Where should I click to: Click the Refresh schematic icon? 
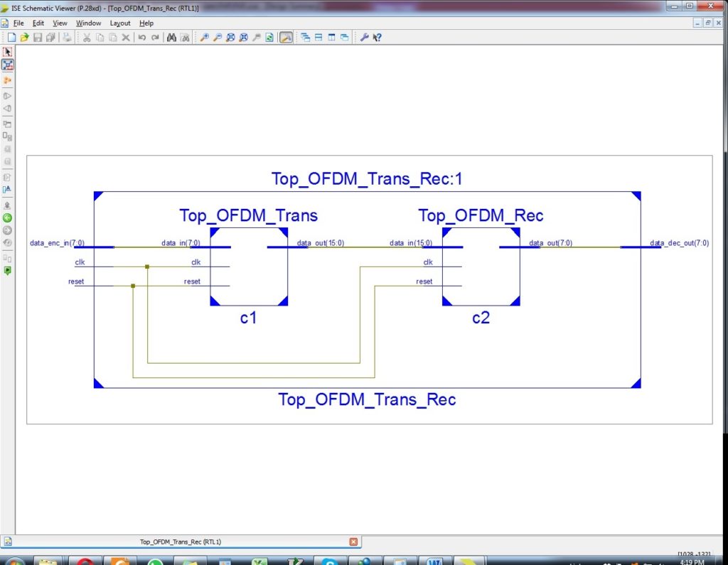click(269, 37)
